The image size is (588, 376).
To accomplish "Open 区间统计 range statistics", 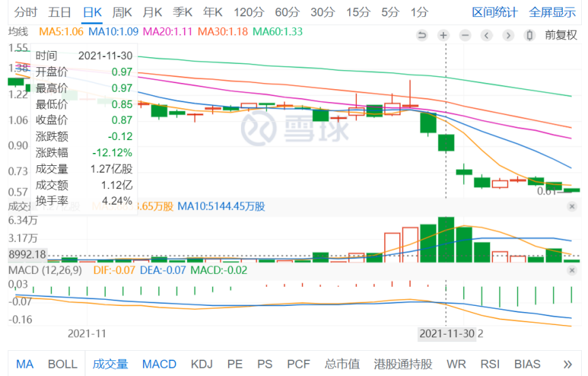I will point(495,12).
